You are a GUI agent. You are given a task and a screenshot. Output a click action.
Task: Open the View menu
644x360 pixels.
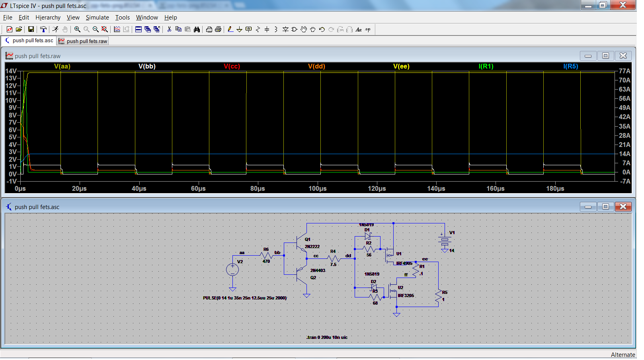[x=73, y=18]
